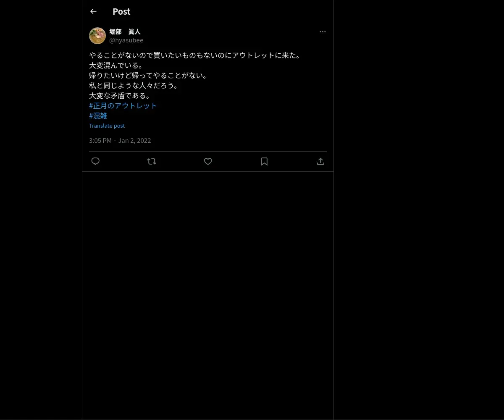This screenshot has width=504, height=420.
Task: Click the date Jan 2, 2022
Action: (134, 140)
